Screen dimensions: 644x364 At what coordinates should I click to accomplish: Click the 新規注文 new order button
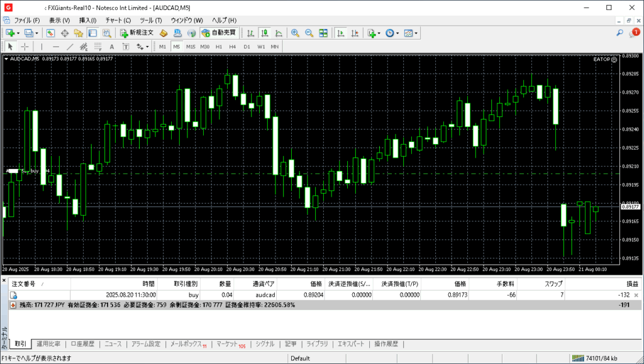(x=136, y=33)
